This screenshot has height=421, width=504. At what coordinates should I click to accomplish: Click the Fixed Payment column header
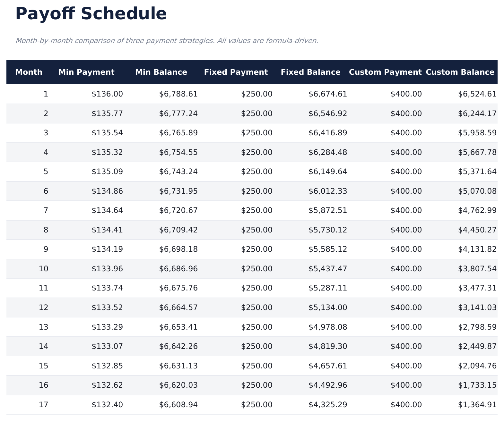point(236,72)
